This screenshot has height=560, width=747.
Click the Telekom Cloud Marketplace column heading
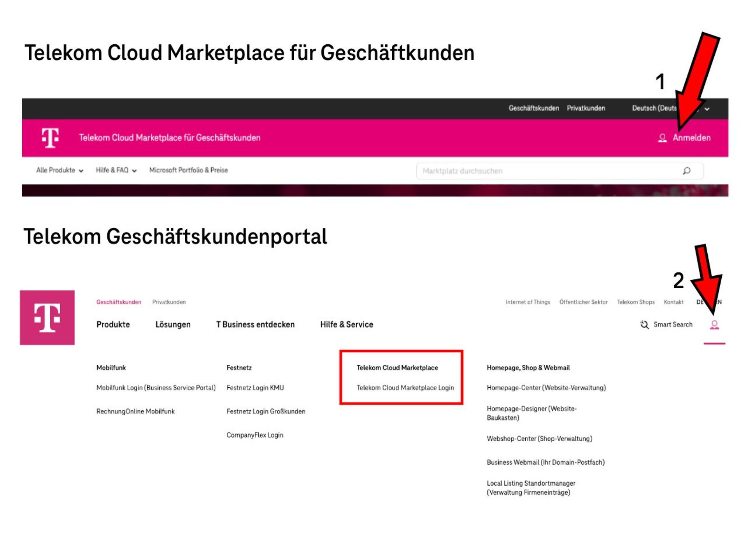click(x=397, y=367)
